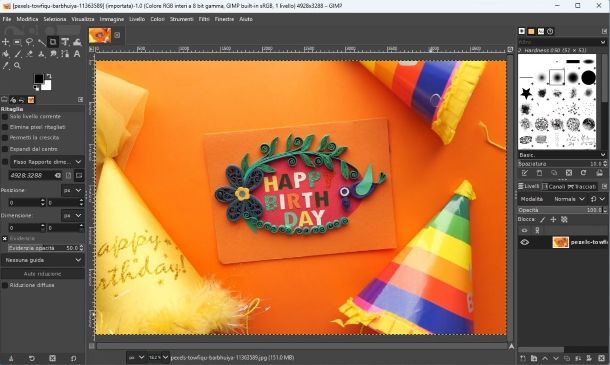Click the 'Auto riduzione' button
This screenshot has width=610, height=365.
(x=42, y=274)
